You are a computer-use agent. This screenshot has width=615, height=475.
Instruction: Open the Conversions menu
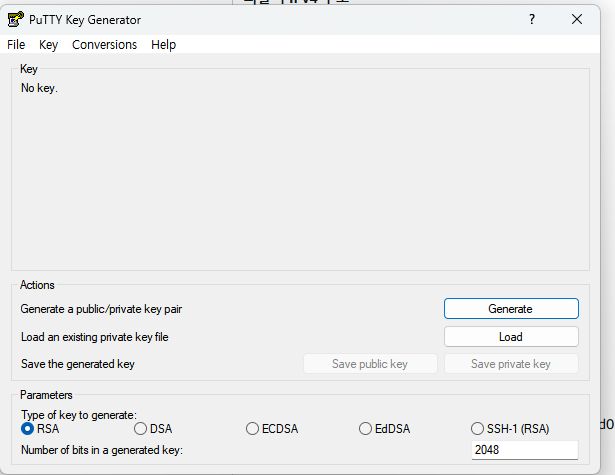(104, 45)
